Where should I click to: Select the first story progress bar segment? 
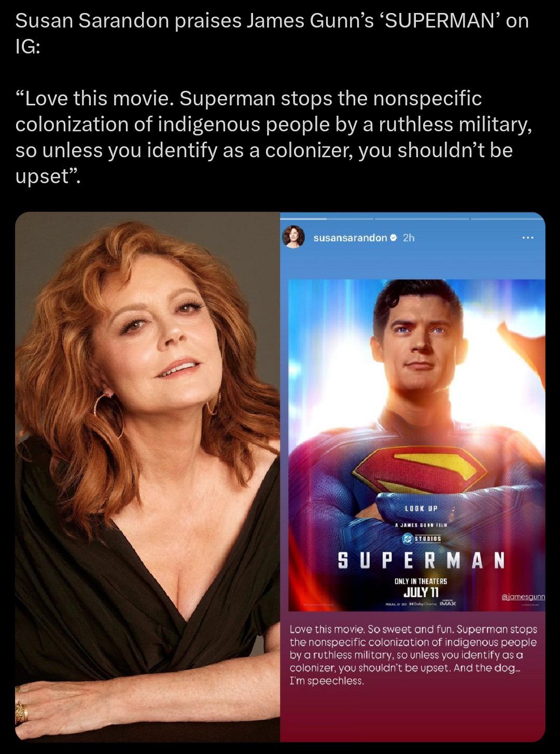(328, 219)
